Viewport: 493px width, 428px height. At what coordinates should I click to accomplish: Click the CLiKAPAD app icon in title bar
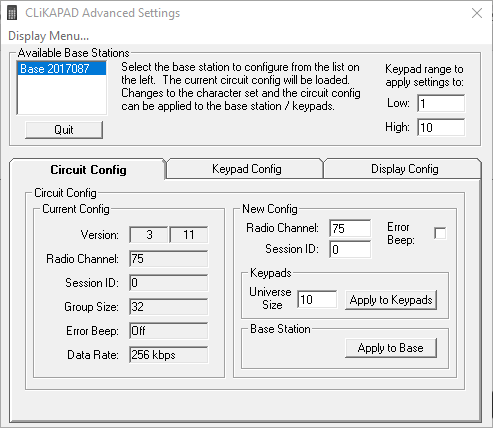[x=12, y=13]
